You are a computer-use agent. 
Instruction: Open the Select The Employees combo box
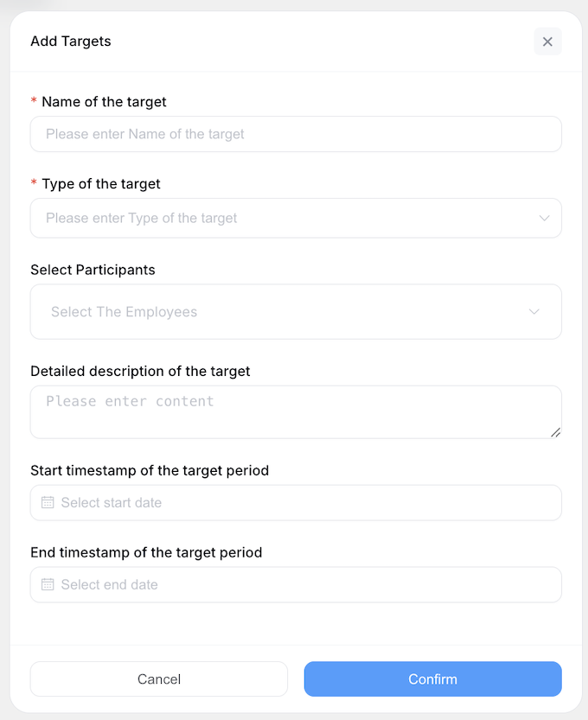[x=277, y=312]
